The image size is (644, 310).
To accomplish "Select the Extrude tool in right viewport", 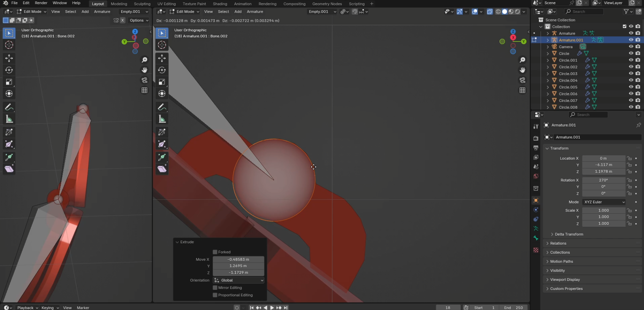I will [162, 157].
